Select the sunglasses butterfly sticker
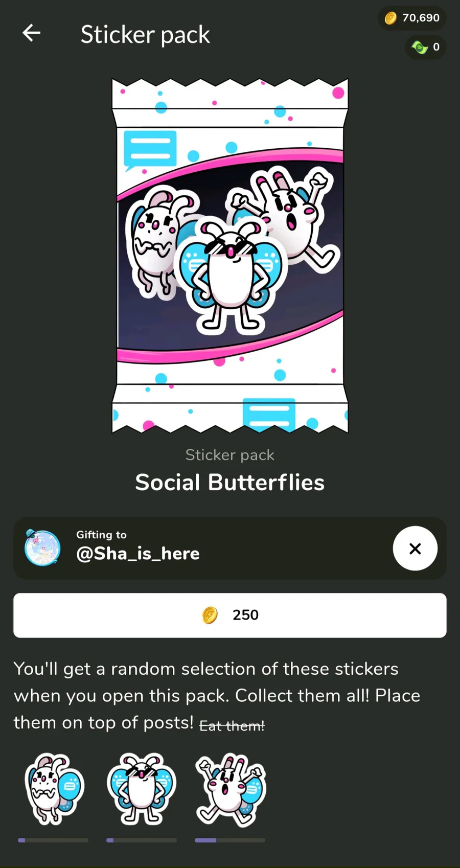This screenshot has width=460, height=868. [142, 789]
